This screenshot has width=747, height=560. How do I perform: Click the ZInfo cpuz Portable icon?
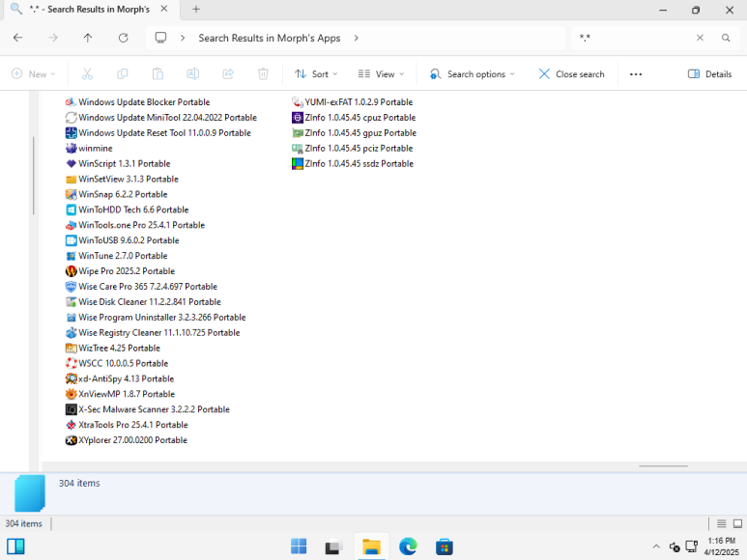click(x=298, y=118)
